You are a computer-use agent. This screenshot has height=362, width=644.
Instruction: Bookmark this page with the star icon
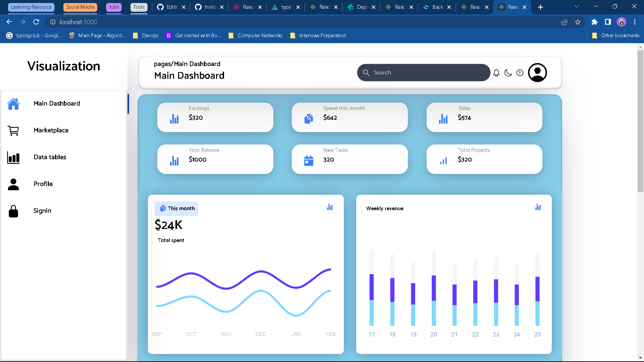click(578, 22)
